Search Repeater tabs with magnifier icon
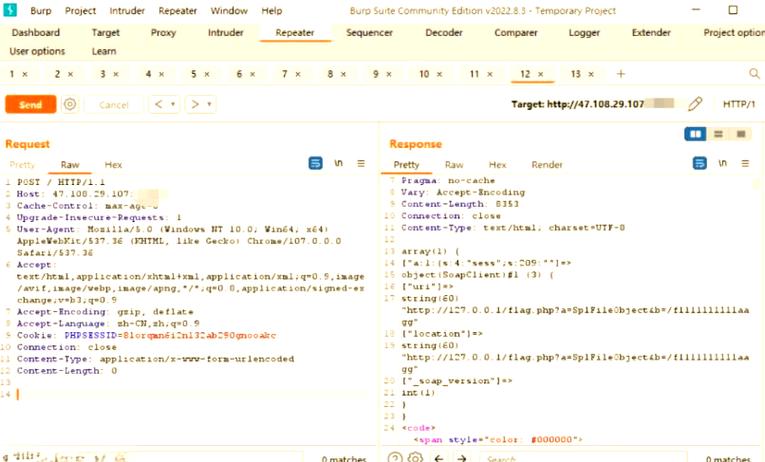The width and height of the screenshot is (765, 462). pos(754,74)
